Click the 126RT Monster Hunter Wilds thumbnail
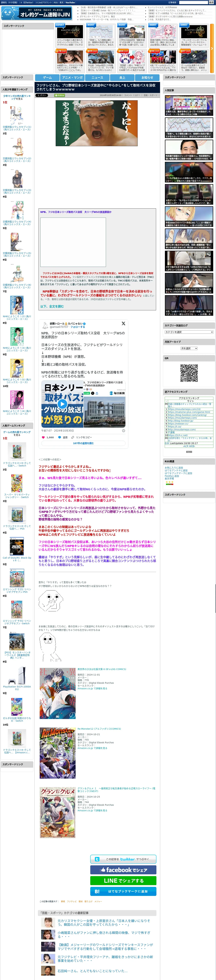Image resolution: width=216 pixels, height=980 pixels. click(70, 32)
